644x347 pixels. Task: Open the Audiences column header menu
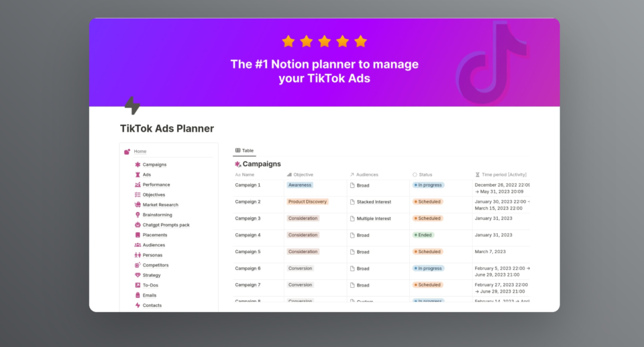click(364, 175)
